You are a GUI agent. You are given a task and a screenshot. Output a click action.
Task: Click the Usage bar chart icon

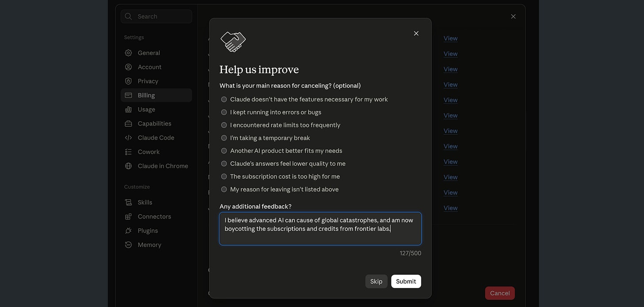tap(128, 109)
